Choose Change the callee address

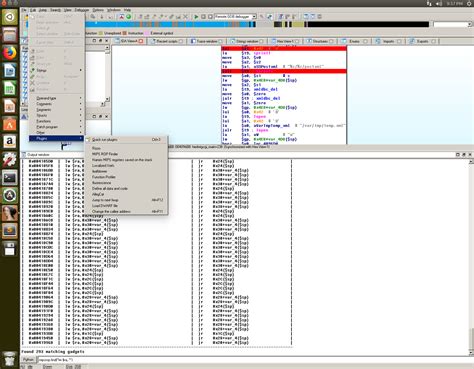tap(126, 211)
